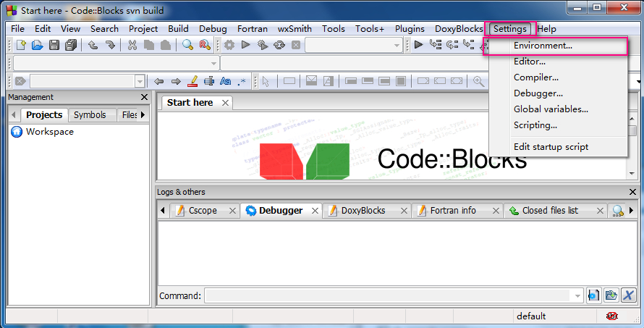Click the Abort build X icon
This screenshot has width=644, height=328.
tap(296, 45)
